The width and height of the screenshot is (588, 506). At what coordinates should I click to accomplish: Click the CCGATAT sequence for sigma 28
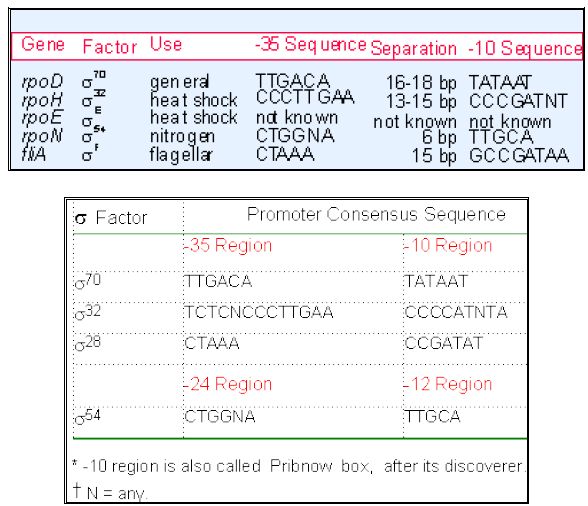click(x=444, y=343)
